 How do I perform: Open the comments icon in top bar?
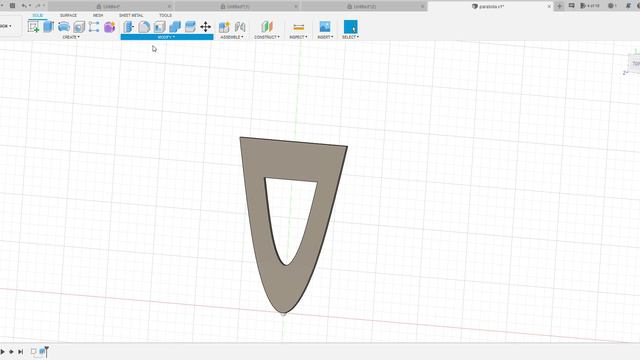[x=571, y=6]
